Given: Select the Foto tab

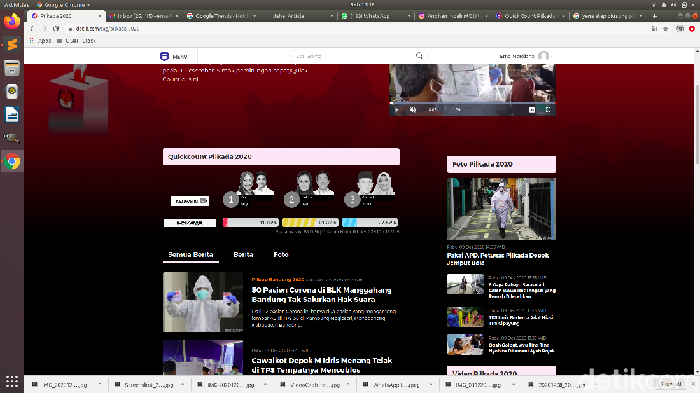Looking at the screenshot, I should pyautogui.click(x=281, y=255).
